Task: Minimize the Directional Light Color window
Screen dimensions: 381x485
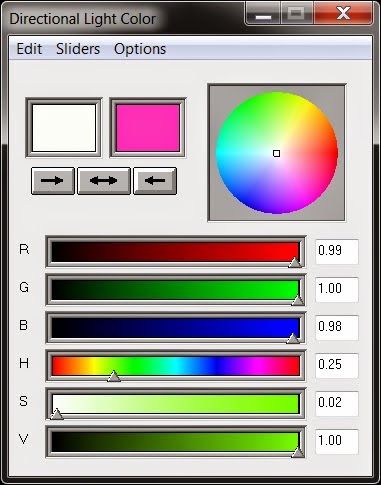Action: pos(263,13)
